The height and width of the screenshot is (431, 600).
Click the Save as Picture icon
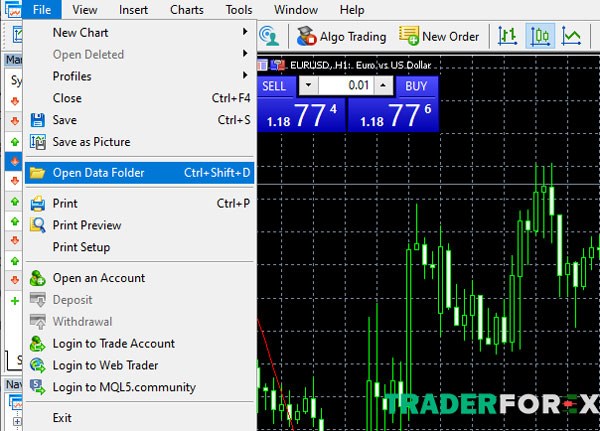tap(38, 142)
